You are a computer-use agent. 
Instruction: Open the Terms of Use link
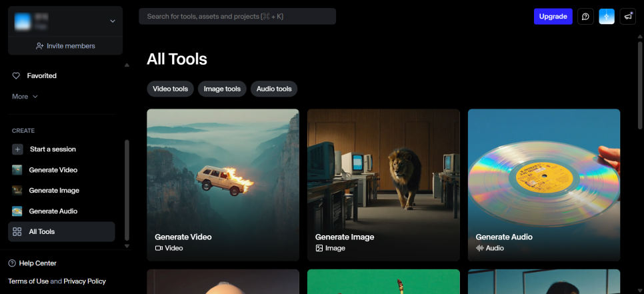click(29, 281)
